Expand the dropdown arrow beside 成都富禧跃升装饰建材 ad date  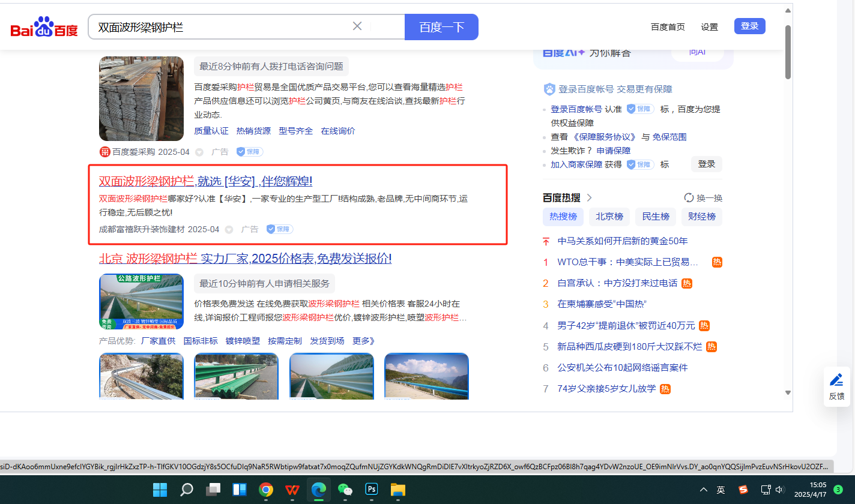229,230
